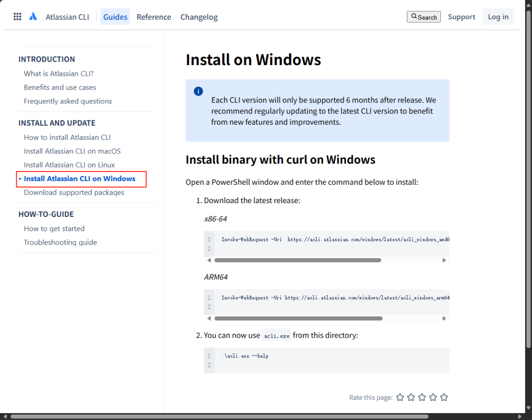This screenshot has height=420, width=532.
Task: Click the Atlassian logo icon
Action: pyautogui.click(x=33, y=17)
